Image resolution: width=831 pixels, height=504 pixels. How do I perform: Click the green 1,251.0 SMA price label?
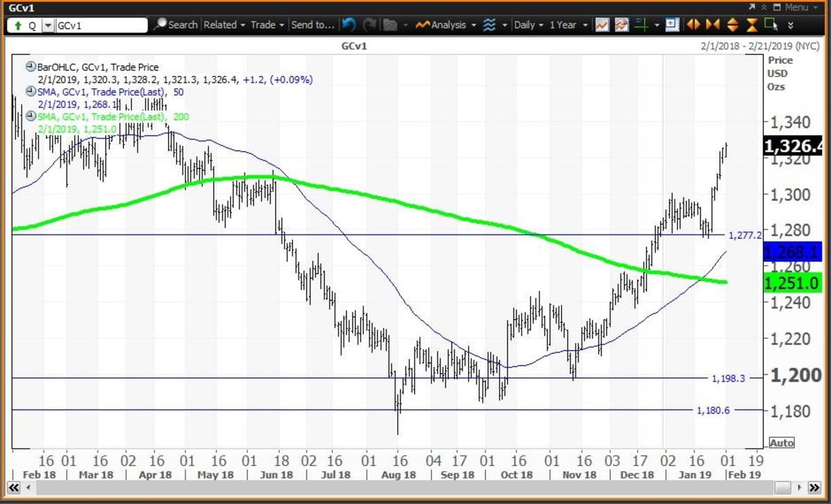tap(792, 282)
